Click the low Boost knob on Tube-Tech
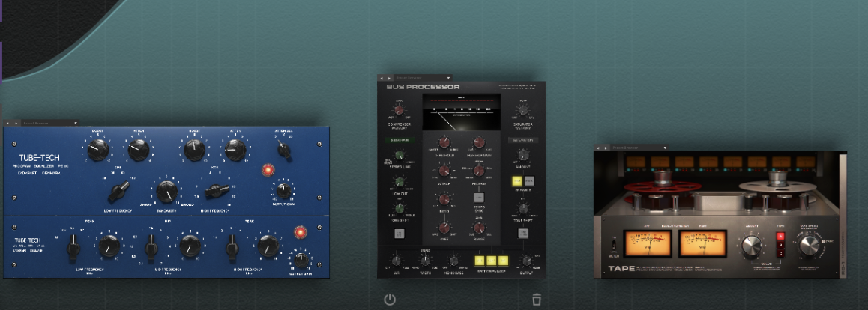The height and width of the screenshot is (310, 868). pyautogui.click(x=98, y=150)
